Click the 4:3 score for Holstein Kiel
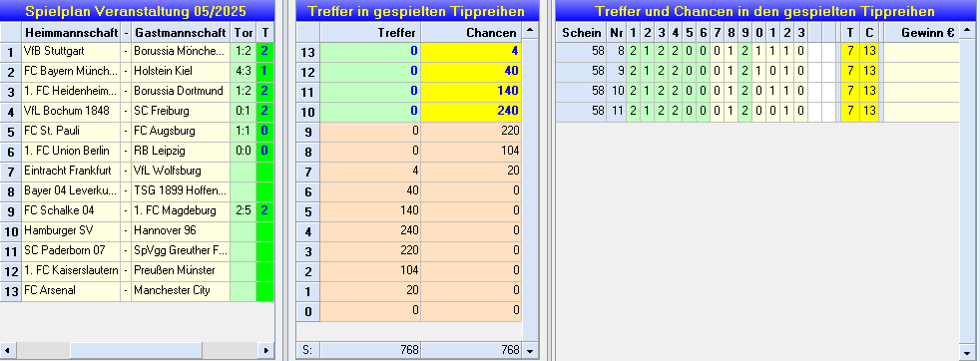 (x=244, y=71)
